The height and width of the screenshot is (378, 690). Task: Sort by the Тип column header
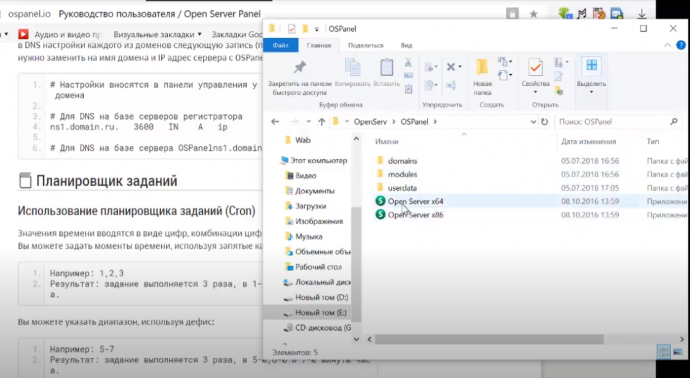pos(653,141)
